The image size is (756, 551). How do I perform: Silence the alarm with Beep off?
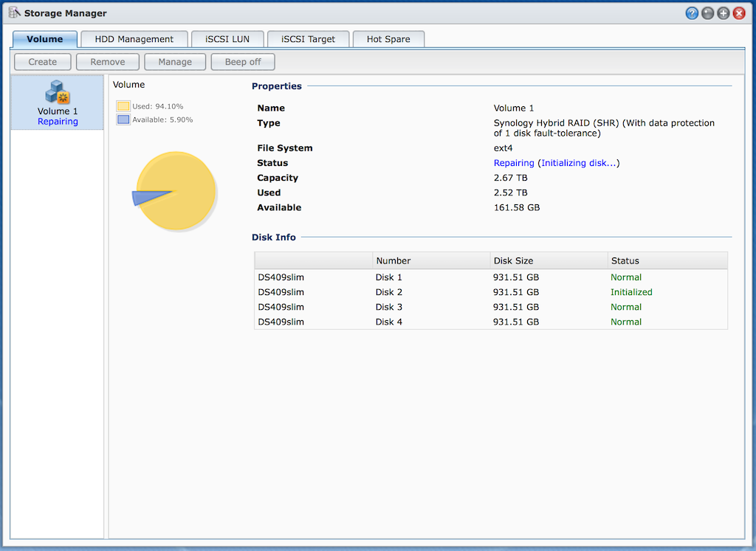(x=243, y=62)
